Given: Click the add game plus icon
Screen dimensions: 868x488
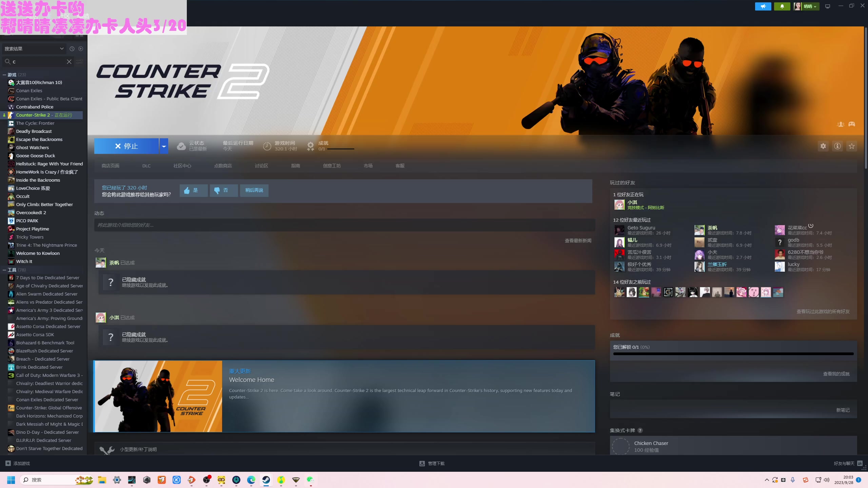Looking at the screenshot, I should tap(8, 463).
